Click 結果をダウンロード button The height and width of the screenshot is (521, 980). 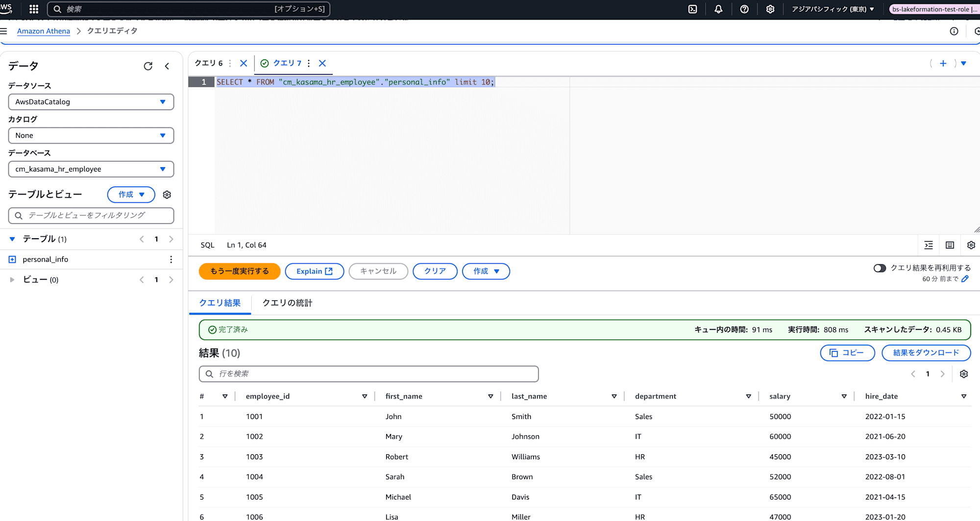coord(926,353)
